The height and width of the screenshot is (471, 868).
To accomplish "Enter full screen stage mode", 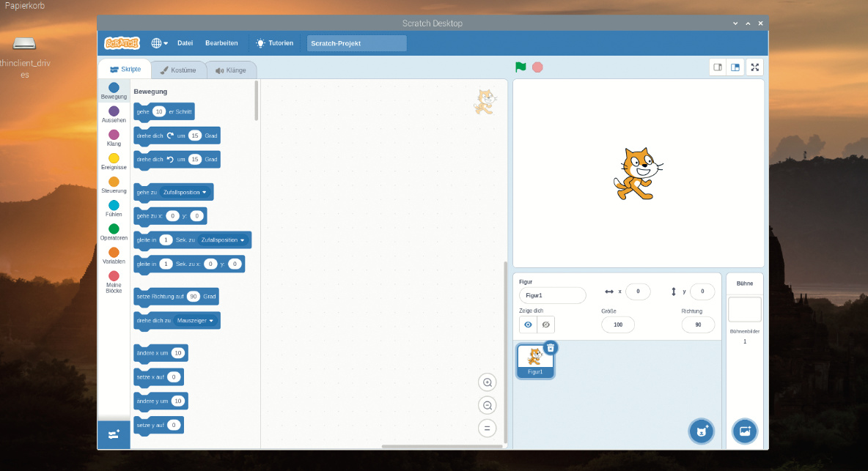I will coord(754,67).
